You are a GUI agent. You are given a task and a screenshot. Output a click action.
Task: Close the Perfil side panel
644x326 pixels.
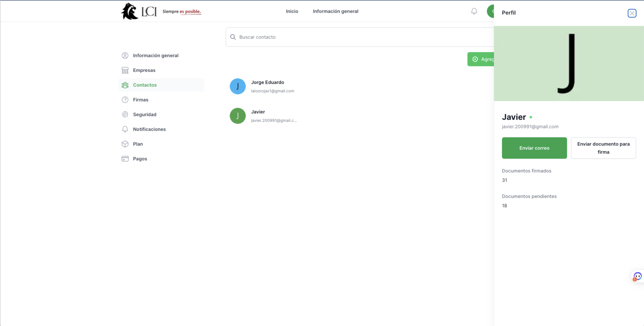[632, 13]
